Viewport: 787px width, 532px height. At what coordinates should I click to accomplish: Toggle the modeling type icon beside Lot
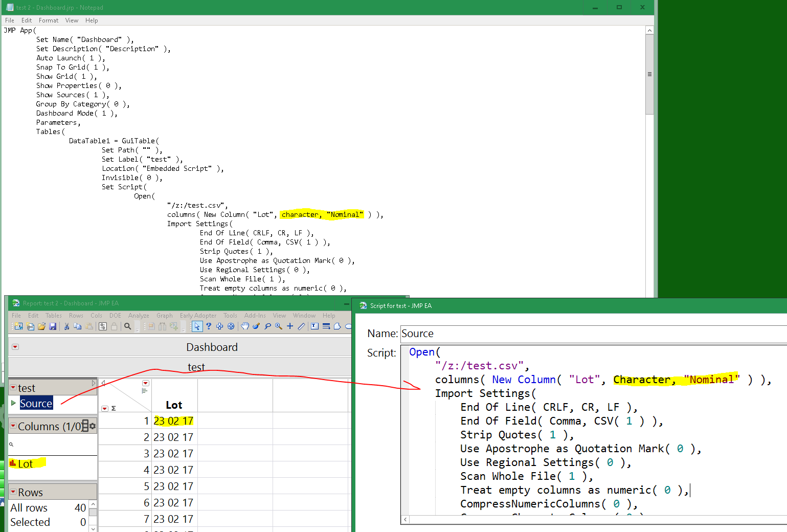point(13,462)
